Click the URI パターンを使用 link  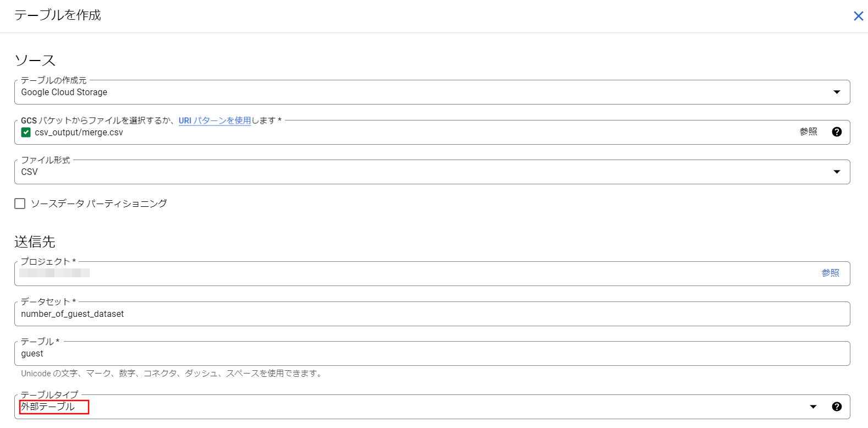click(x=215, y=120)
